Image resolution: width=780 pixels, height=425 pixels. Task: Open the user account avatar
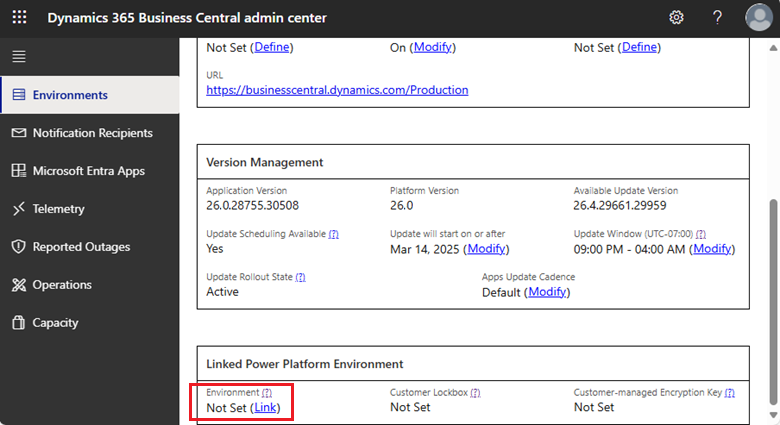tap(758, 18)
